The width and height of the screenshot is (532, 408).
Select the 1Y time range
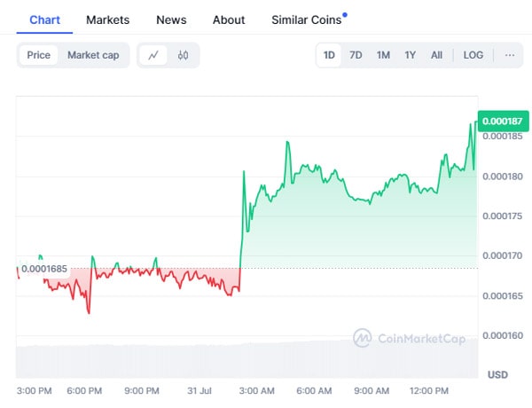411,55
